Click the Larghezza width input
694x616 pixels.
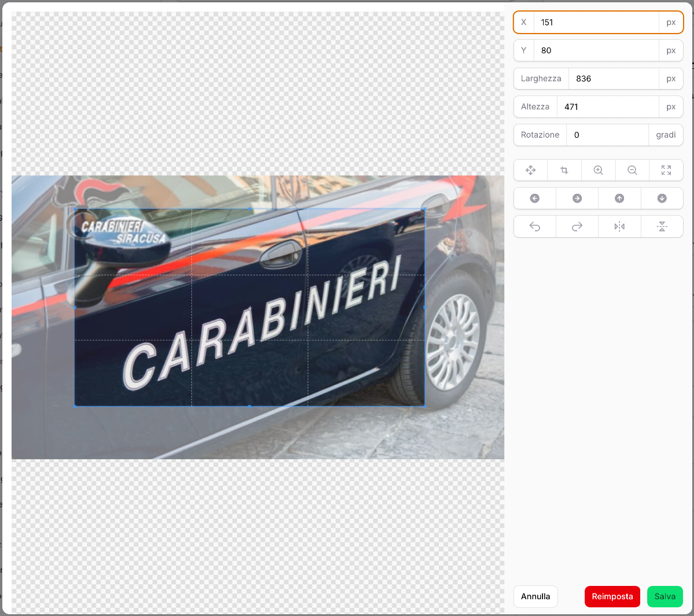613,78
